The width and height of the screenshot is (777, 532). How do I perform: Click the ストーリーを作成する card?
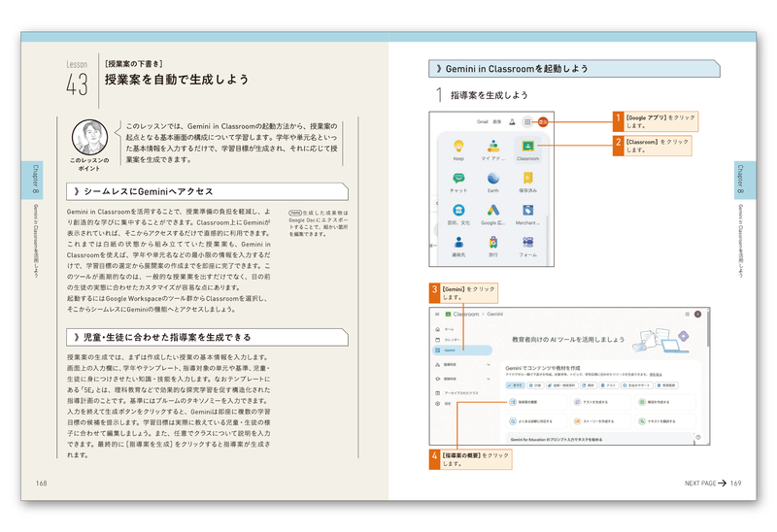click(600, 421)
